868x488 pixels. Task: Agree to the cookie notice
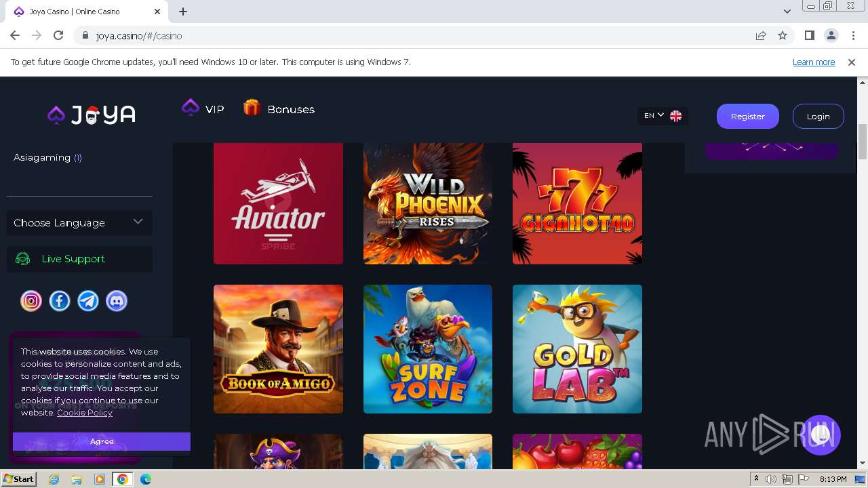click(x=102, y=441)
